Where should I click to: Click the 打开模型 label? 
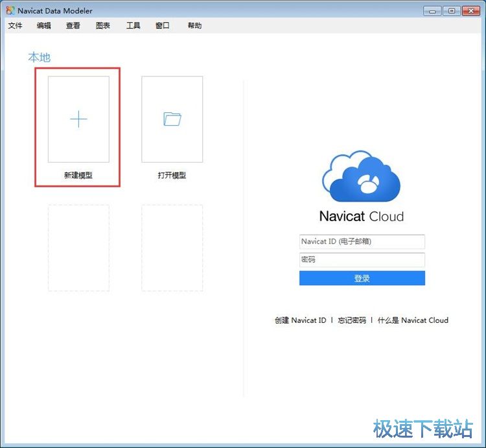coord(172,175)
